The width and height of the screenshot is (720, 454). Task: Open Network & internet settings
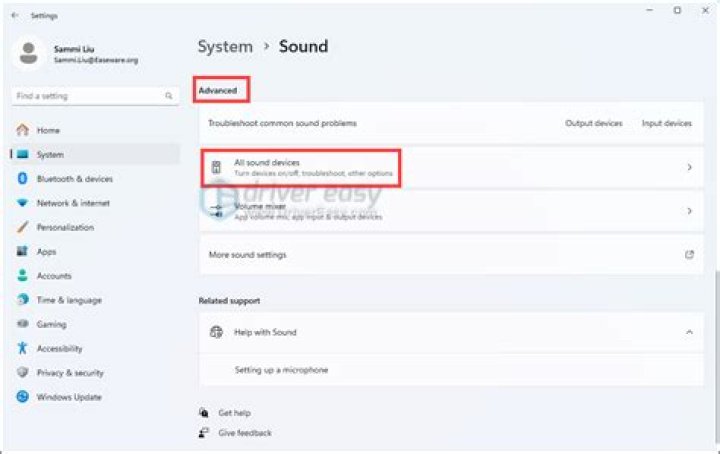click(x=73, y=203)
